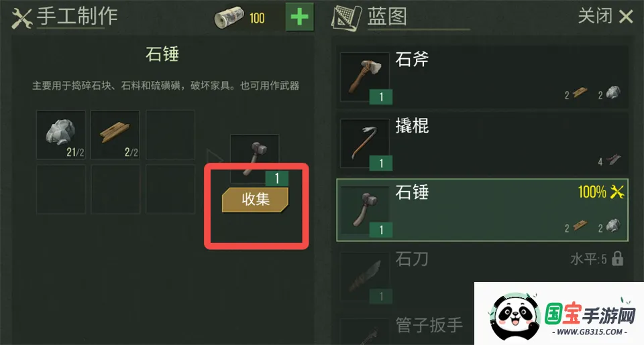Click the lock icon on 石刀

point(617,259)
